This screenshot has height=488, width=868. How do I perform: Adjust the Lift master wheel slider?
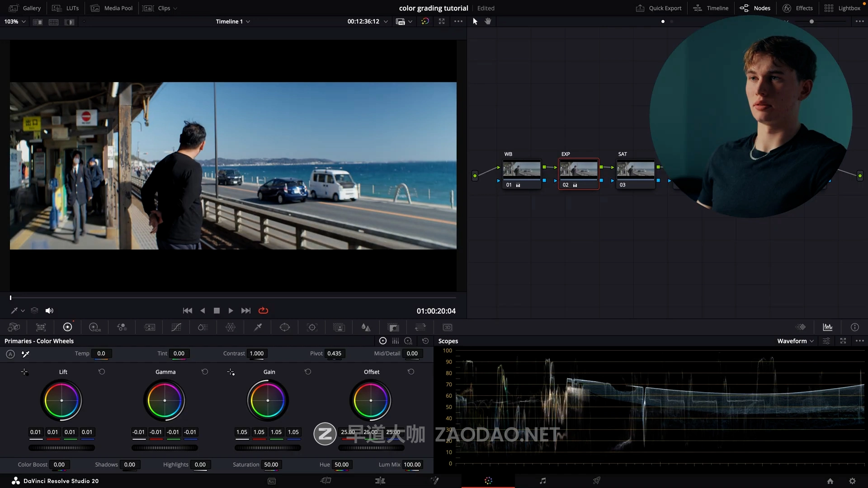[x=61, y=448]
